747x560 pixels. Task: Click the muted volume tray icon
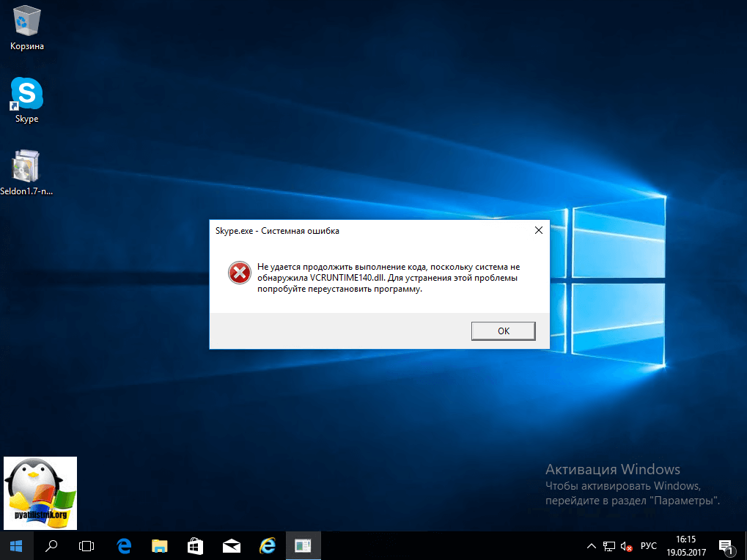point(626,546)
